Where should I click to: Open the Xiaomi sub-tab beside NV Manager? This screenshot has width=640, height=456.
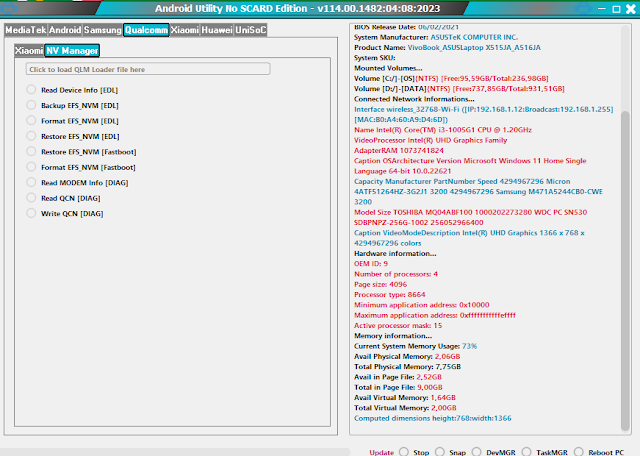(29, 51)
